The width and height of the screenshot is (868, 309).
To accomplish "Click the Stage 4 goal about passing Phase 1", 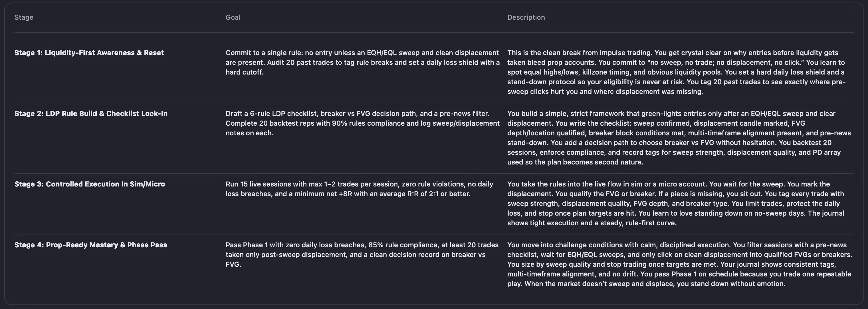I will point(362,254).
